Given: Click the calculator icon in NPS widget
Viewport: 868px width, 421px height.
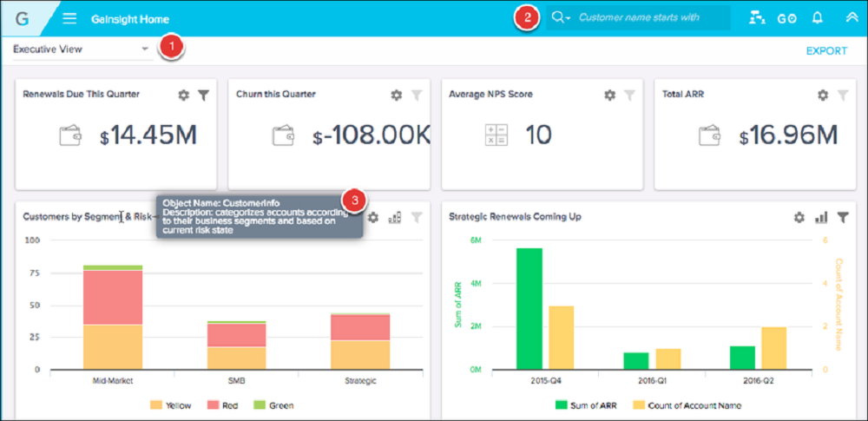Looking at the screenshot, I should (x=496, y=135).
